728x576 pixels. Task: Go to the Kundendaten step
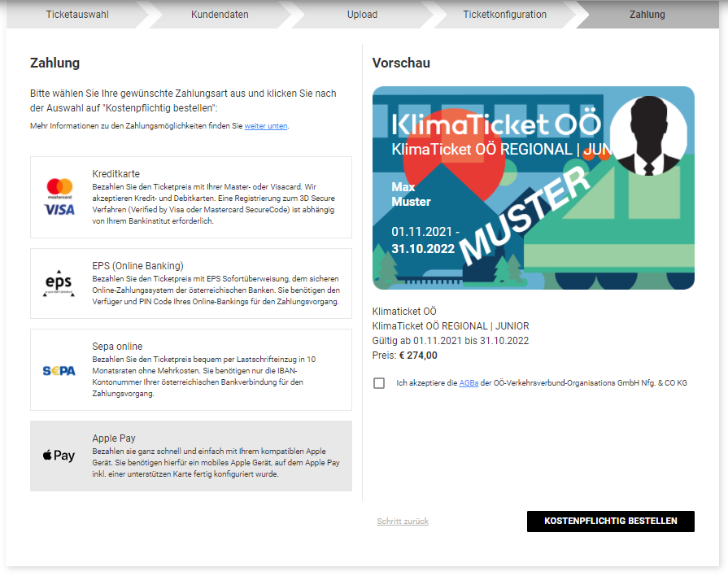[x=220, y=15]
